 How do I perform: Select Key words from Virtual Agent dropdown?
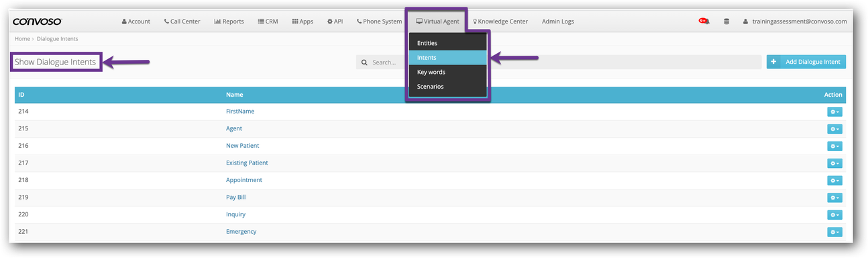coord(447,72)
